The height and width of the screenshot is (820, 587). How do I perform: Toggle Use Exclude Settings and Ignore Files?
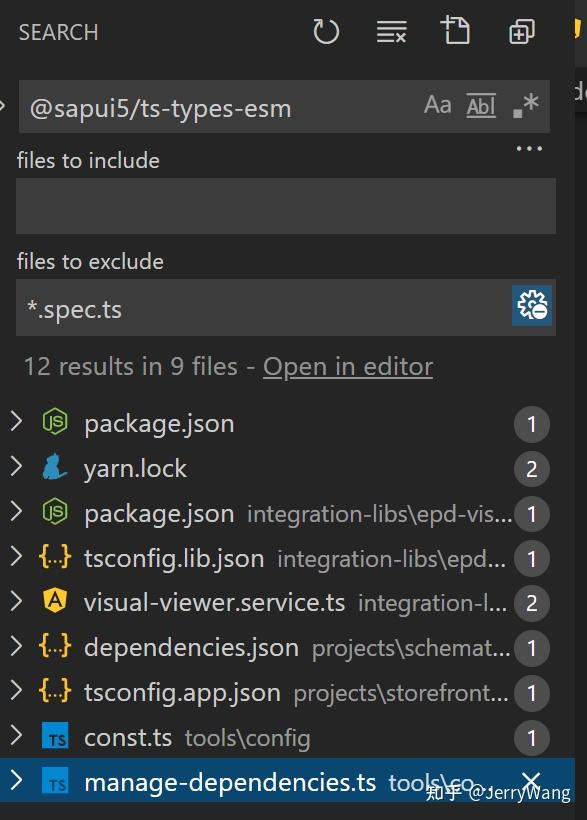533,307
